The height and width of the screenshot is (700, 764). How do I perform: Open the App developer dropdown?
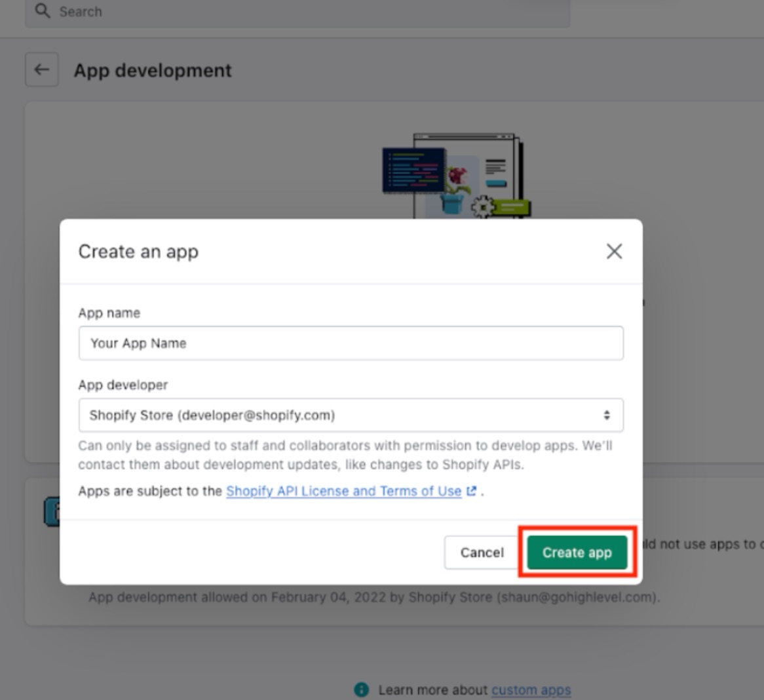click(351, 415)
